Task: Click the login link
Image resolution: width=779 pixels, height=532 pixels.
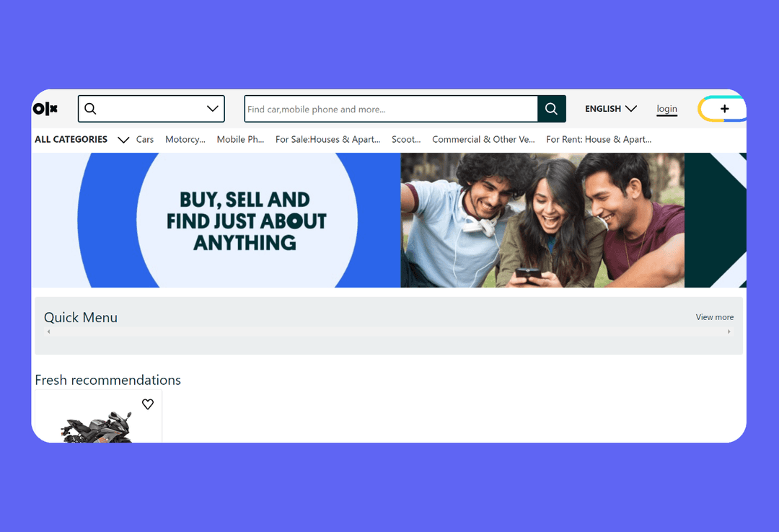Action: point(666,109)
